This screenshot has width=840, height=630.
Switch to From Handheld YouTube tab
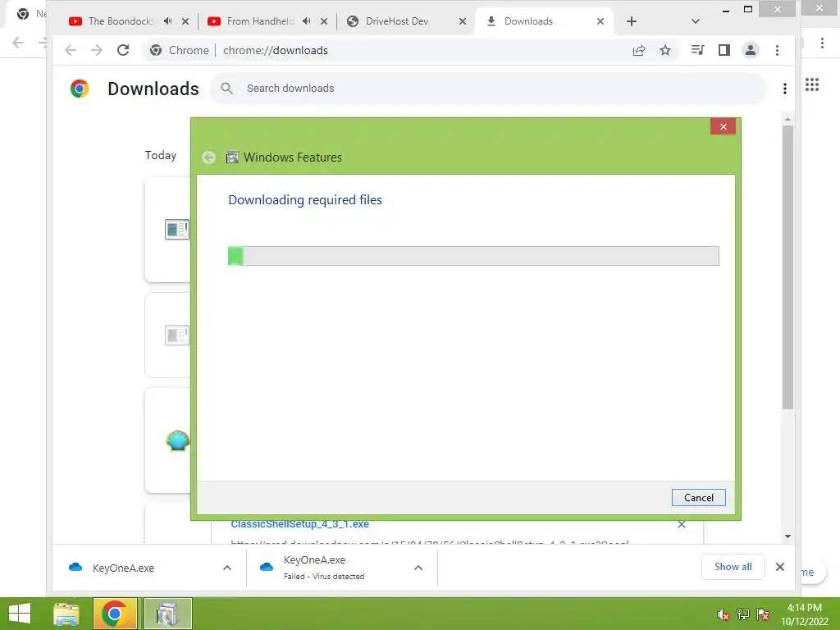[260, 21]
